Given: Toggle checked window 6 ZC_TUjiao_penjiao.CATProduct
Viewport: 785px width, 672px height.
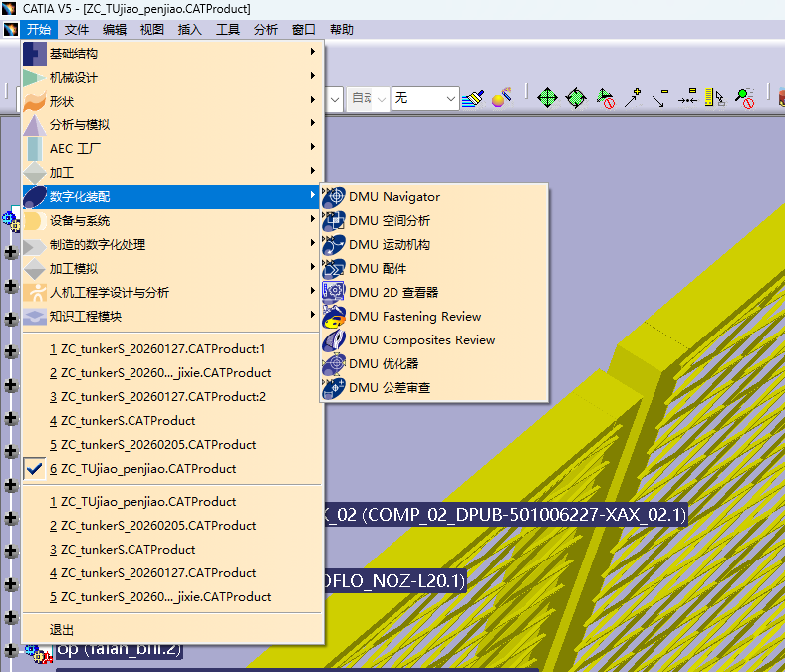Looking at the screenshot, I should click(171, 469).
